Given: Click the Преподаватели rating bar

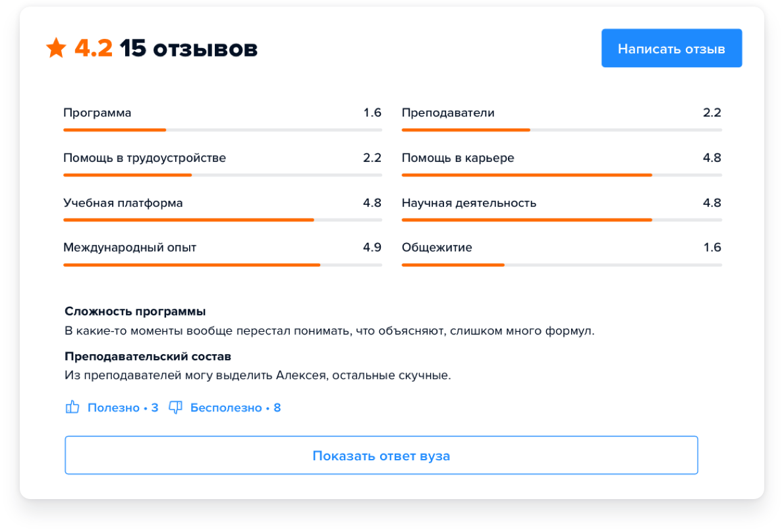Looking at the screenshot, I should (561, 130).
